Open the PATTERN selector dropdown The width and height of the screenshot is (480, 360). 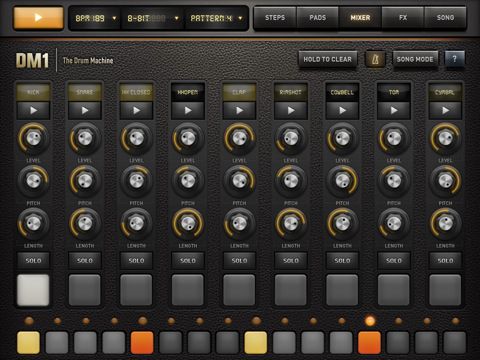[x=216, y=18]
